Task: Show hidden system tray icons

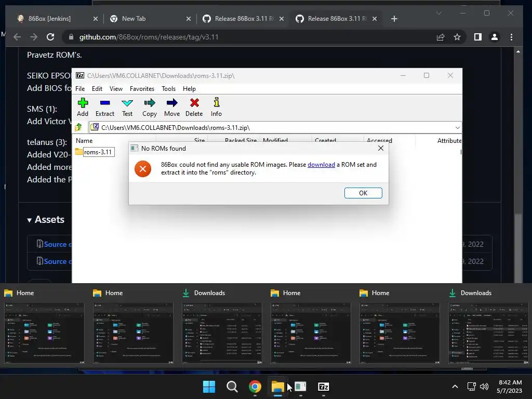Action: (455, 387)
